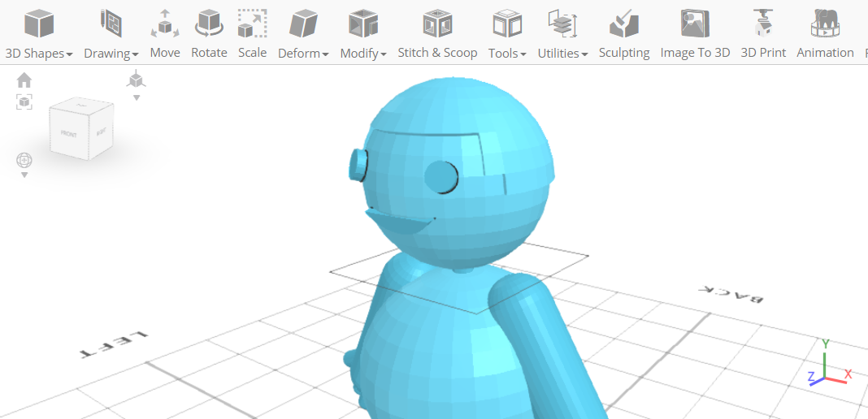The width and height of the screenshot is (868, 419).
Task: Expand the Utilities dropdown label
Action: coord(562,53)
